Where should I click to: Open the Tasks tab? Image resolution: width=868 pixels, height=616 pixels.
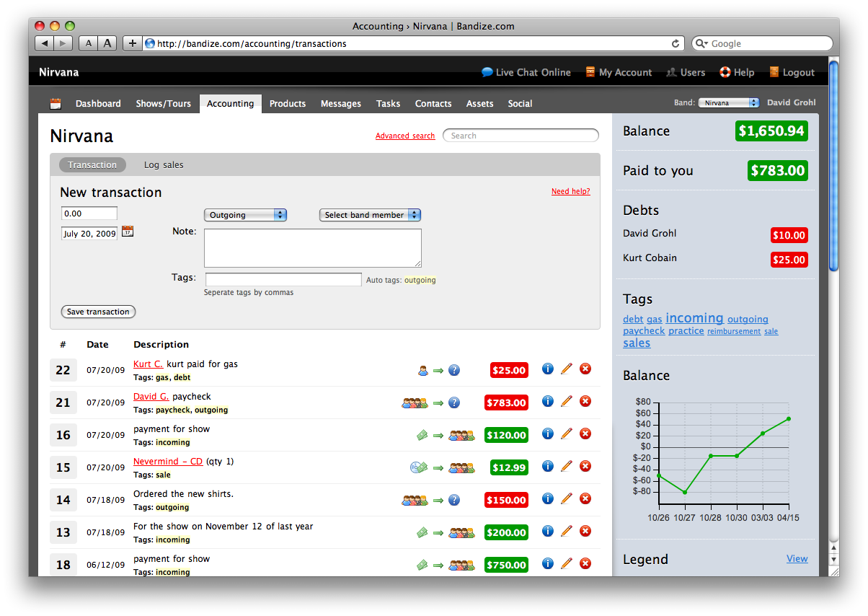point(388,104)
